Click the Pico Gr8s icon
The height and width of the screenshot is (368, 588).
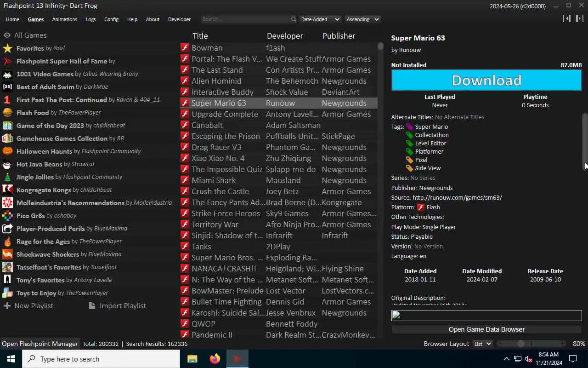7,216
